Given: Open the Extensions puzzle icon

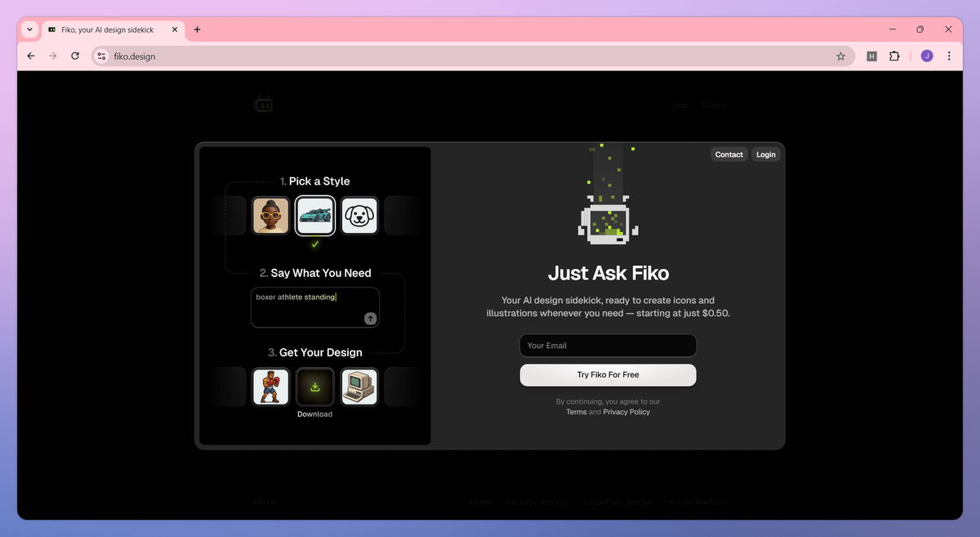Looking at the screenshot, I should [894, 56].
